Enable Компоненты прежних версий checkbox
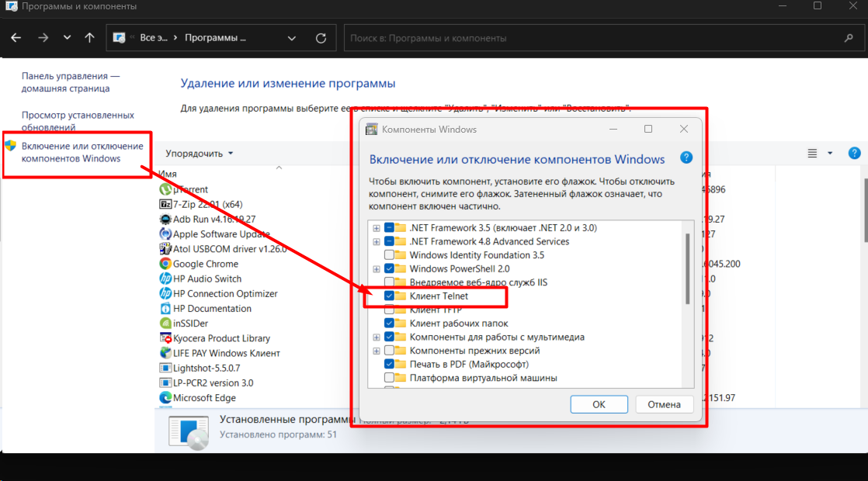868x481 pixels. [x=389, y=351]
